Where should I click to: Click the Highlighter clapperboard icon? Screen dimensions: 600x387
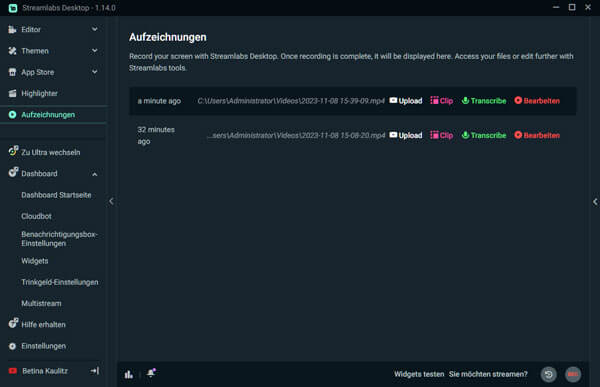pos(12,93)
